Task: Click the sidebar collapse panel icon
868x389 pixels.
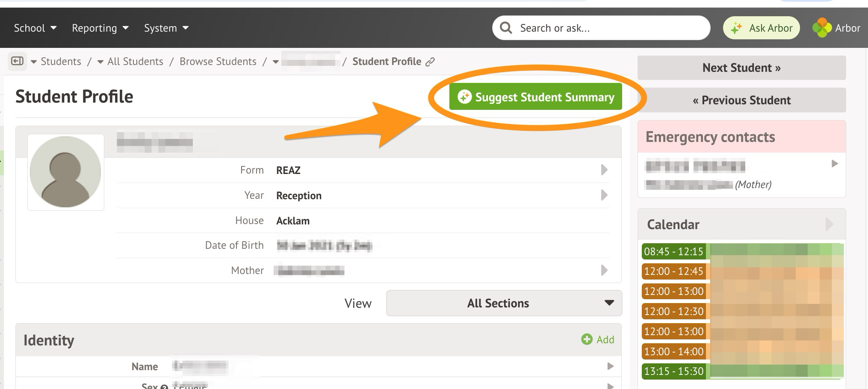Action: click(x=17, y=61)
